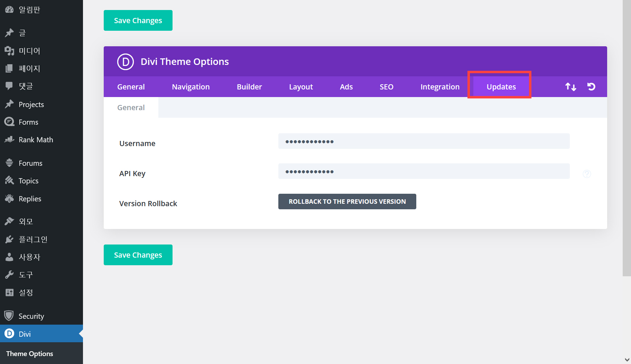Image resolution: width=631 pixels, height=364 pixels.
Task: Switch to the Navigation tab
Action: pos(191,87)
